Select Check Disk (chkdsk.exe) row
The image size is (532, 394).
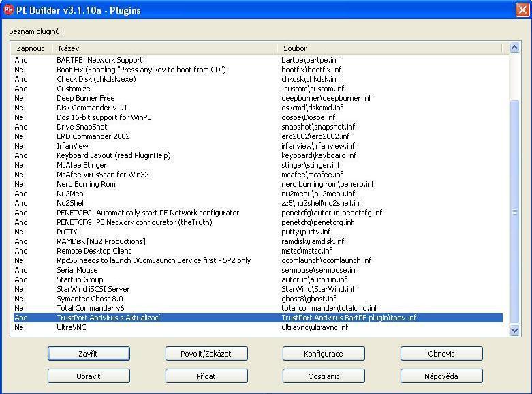[x=258, y=79]
